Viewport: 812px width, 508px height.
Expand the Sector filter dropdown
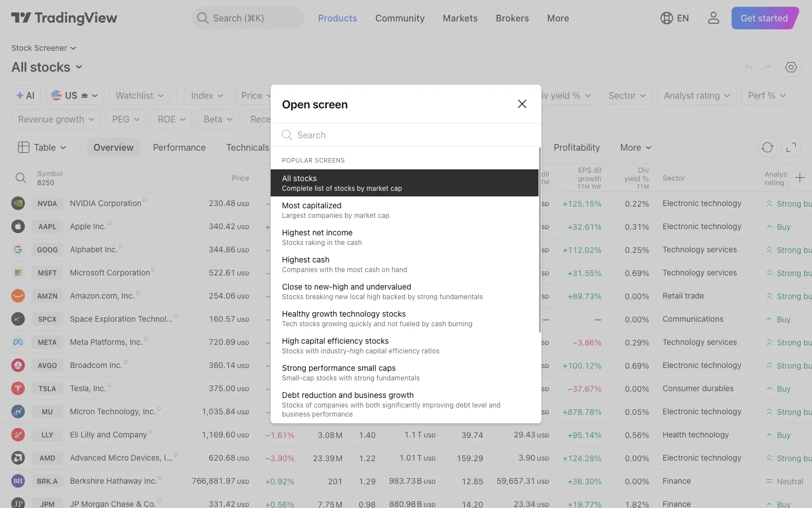pyautogui.click(x=627, y=95)
